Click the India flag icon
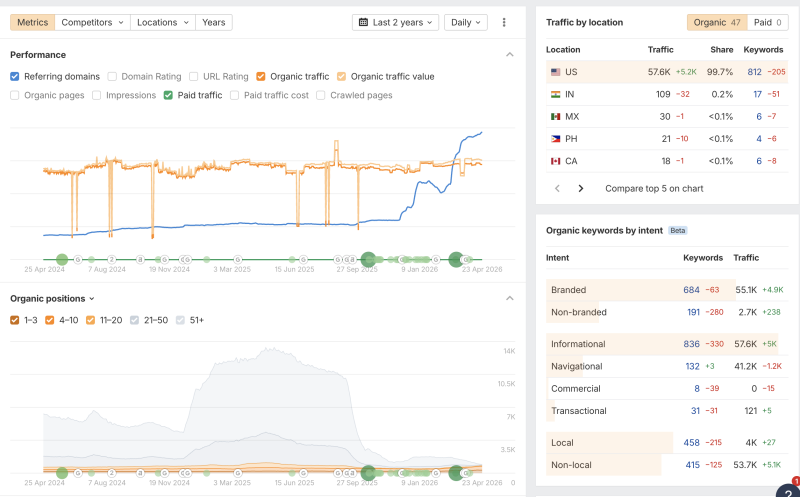Screen dimensions: 800x497 click(x=556, y=94)
